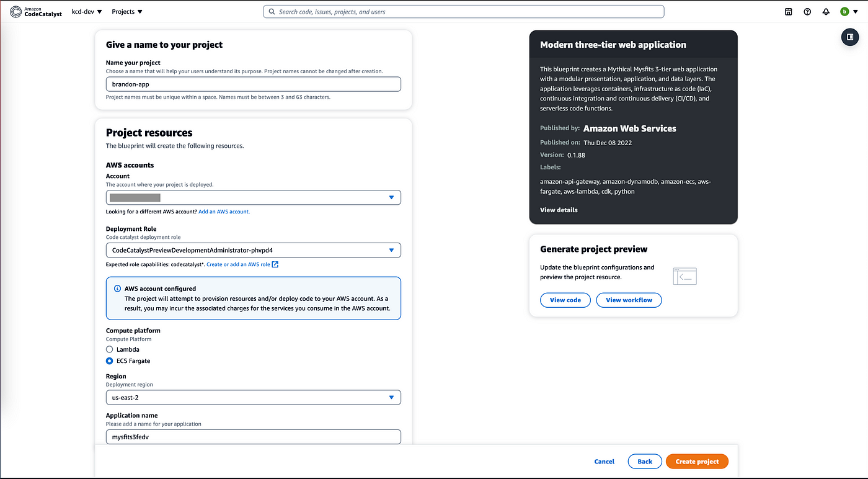Click the Cancel link

(x=604, y=462)
